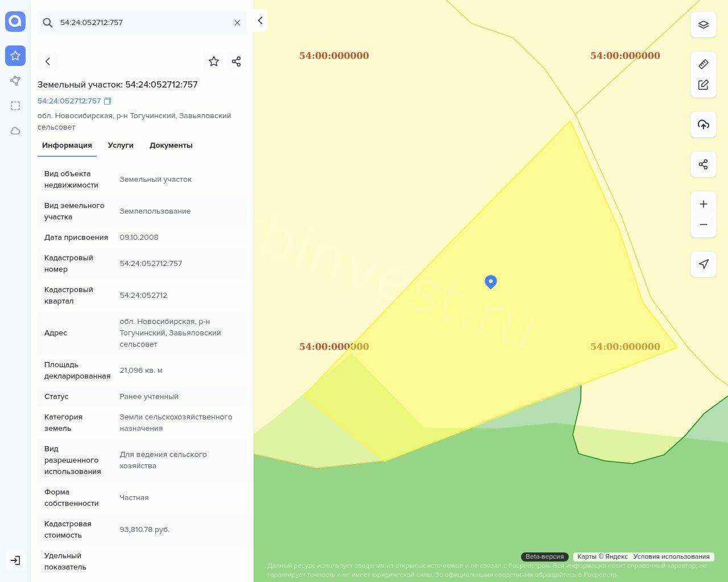Viewport: 728px width, 582px height.
Task: Copy cadastral number 54:24:052712:757
Action: tap(107, 101)
